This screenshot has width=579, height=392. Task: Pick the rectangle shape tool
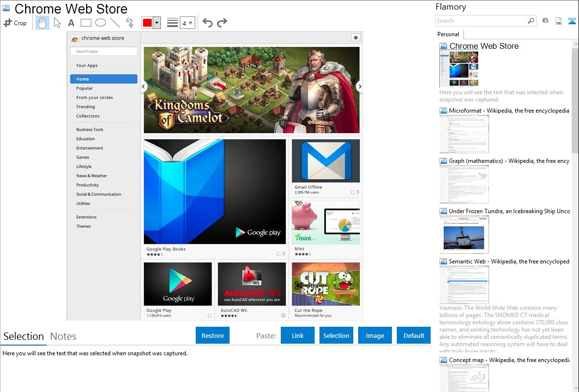click(x=86, y=23)
